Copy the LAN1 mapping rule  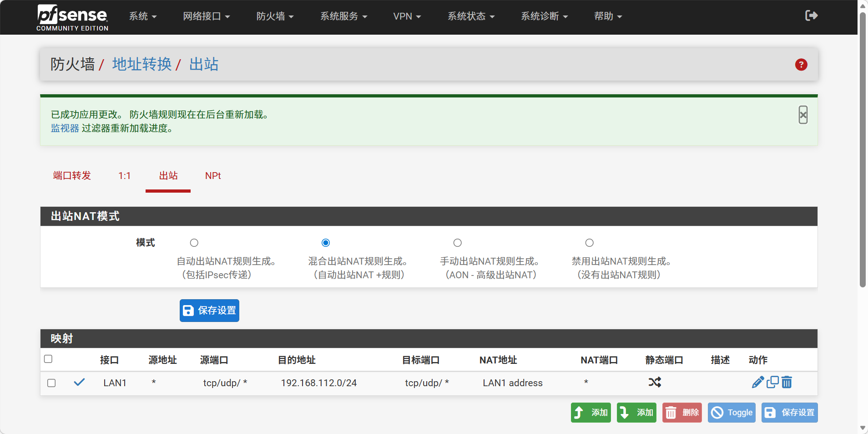772,382
